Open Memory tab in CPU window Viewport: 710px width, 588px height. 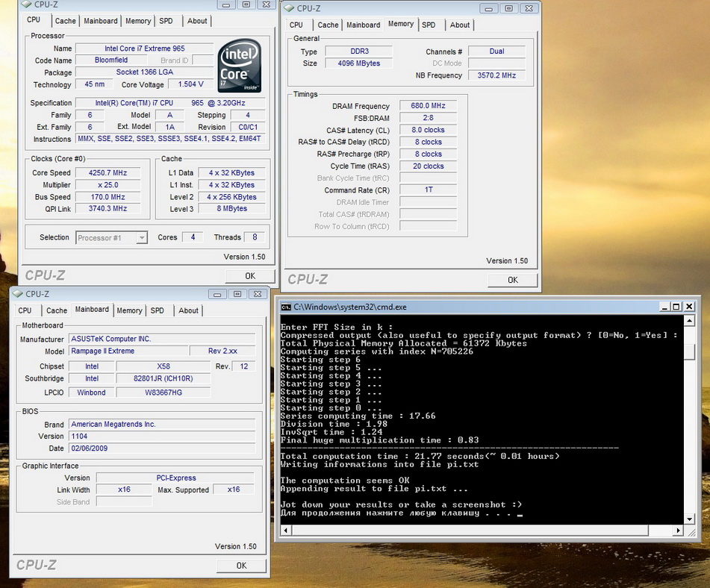point(138,21)
